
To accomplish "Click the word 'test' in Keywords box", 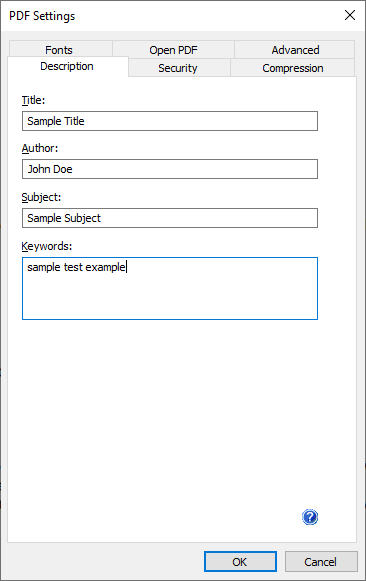I will 73,267.
